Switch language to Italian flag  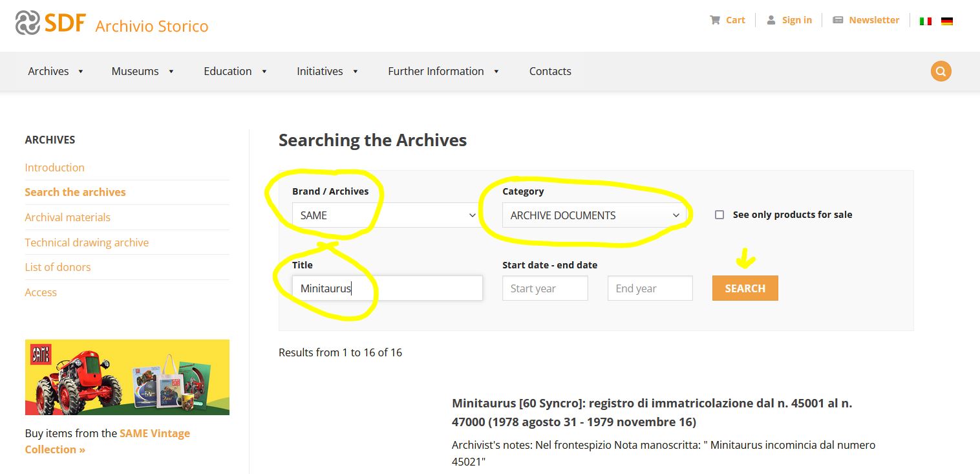point(926,21)
